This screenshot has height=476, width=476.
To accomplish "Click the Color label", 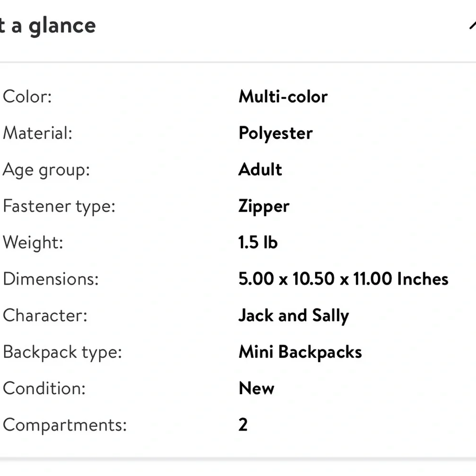I will point(27,97).
